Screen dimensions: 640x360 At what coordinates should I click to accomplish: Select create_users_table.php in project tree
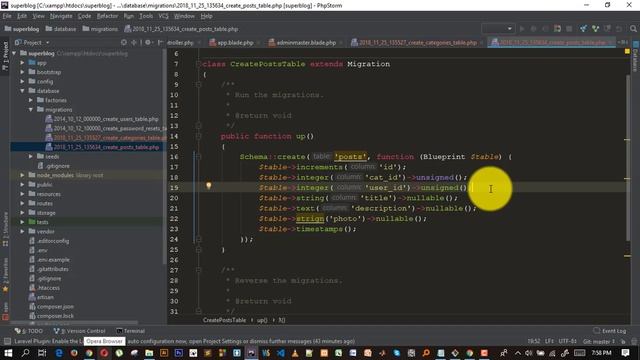pyautogui.click(x=102, y=119)
